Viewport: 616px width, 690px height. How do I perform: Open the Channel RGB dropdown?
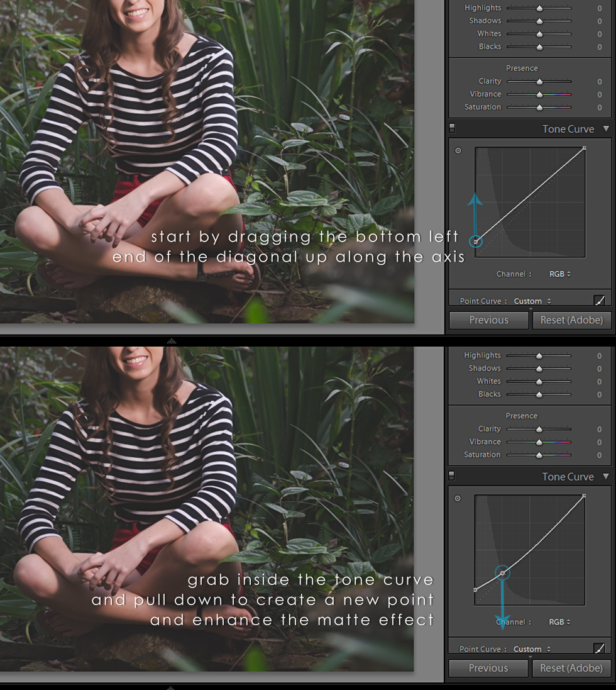pos(559,274)
